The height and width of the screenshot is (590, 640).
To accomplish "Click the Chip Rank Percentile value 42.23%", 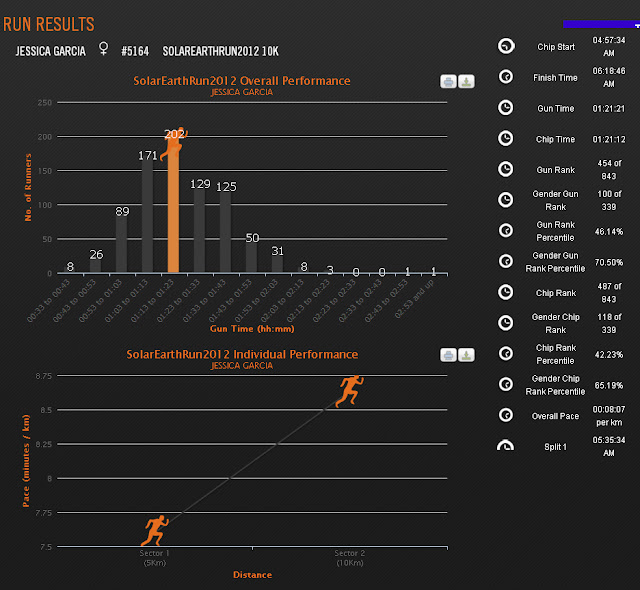I will pyautogui.click(x=609, y=355).
